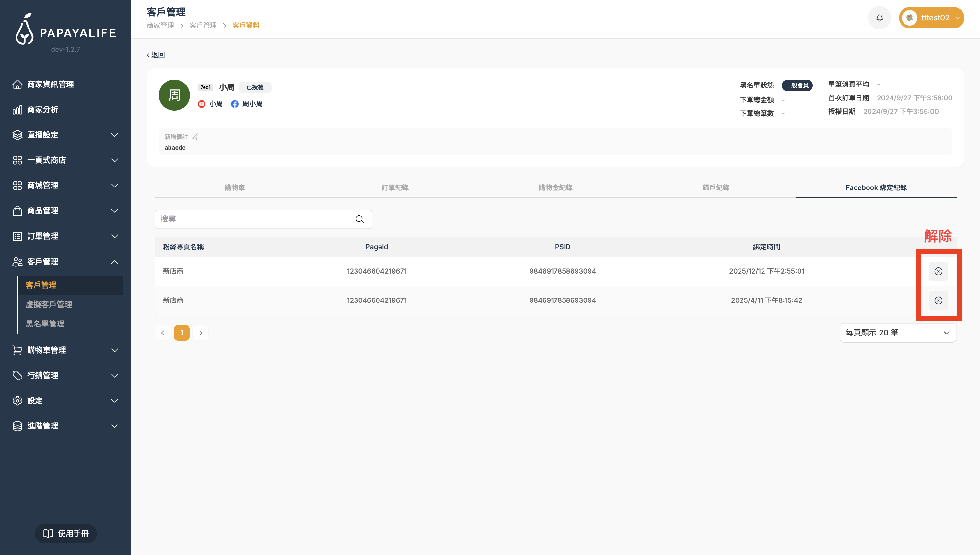
Task: Click the search magnifier icon
Action: coord(359,219)
